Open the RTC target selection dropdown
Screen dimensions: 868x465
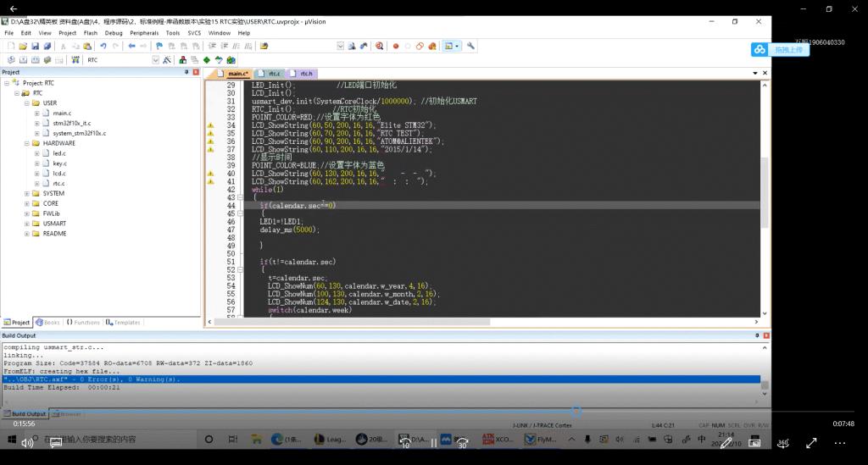pyautogui.click(x=156, y=60)
